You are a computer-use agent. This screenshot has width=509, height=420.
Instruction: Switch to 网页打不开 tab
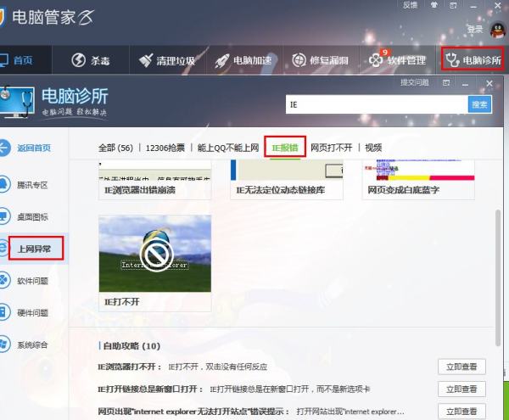pos(331,148)
